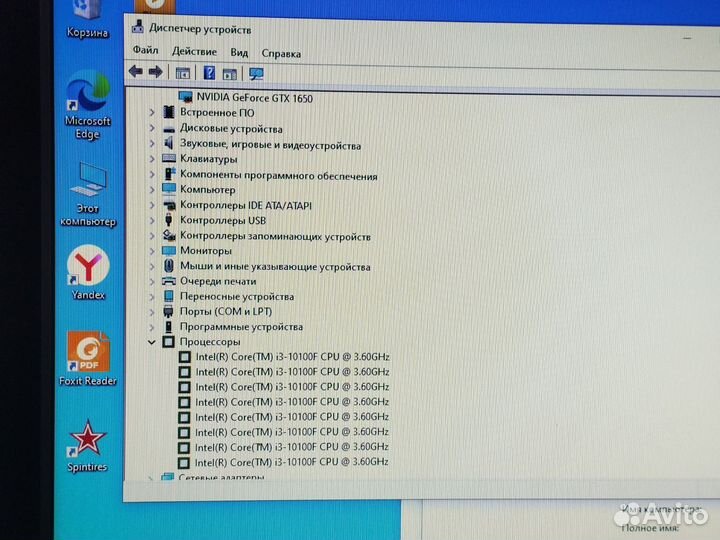Open Этот компьютер desktop icon
Image resolution: width=720 pixels, height=540 pixels.
[88, 194]
